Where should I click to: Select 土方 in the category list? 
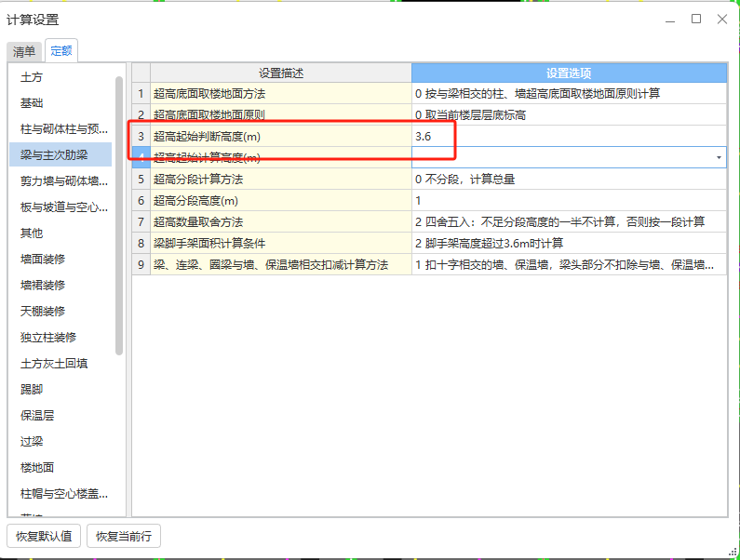point(32,77)
